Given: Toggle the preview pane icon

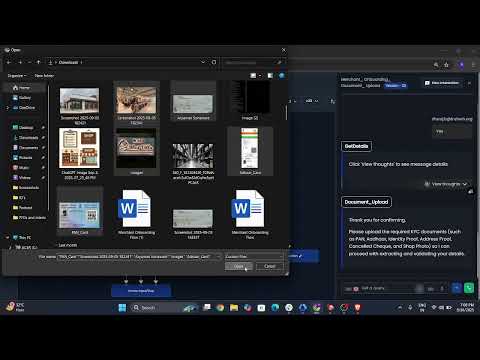Looking at the screenshot, I should 270,76.
